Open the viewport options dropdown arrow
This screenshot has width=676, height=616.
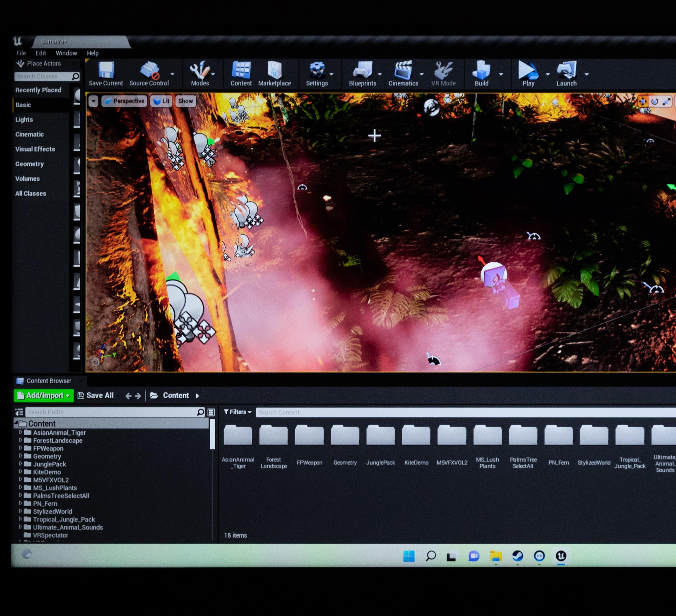point(93,101)
